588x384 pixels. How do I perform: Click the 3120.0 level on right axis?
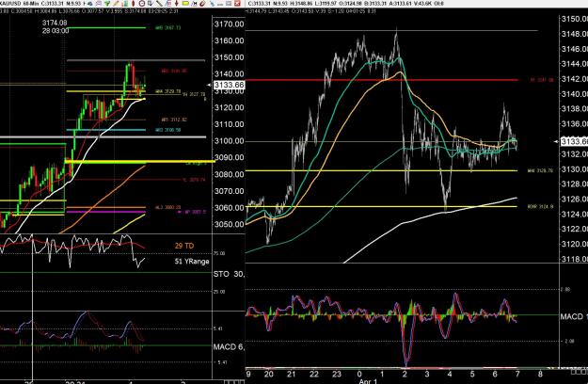tap(574, 244)
